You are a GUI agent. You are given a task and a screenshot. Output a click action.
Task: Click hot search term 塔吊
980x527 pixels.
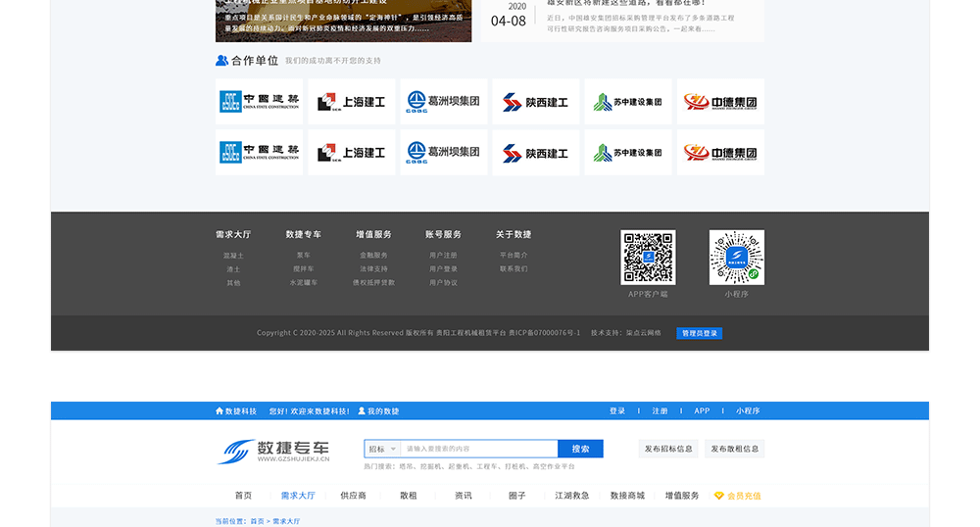(x=406, y=466)
